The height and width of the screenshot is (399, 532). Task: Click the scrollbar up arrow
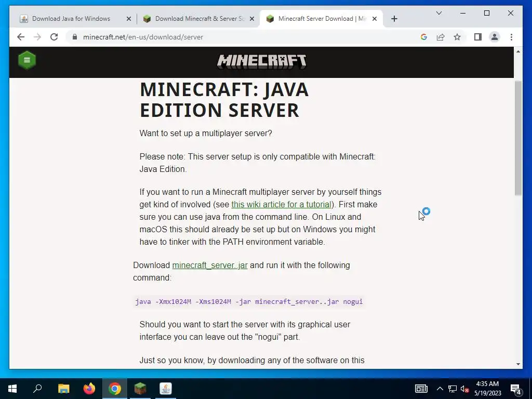point(518,51)
